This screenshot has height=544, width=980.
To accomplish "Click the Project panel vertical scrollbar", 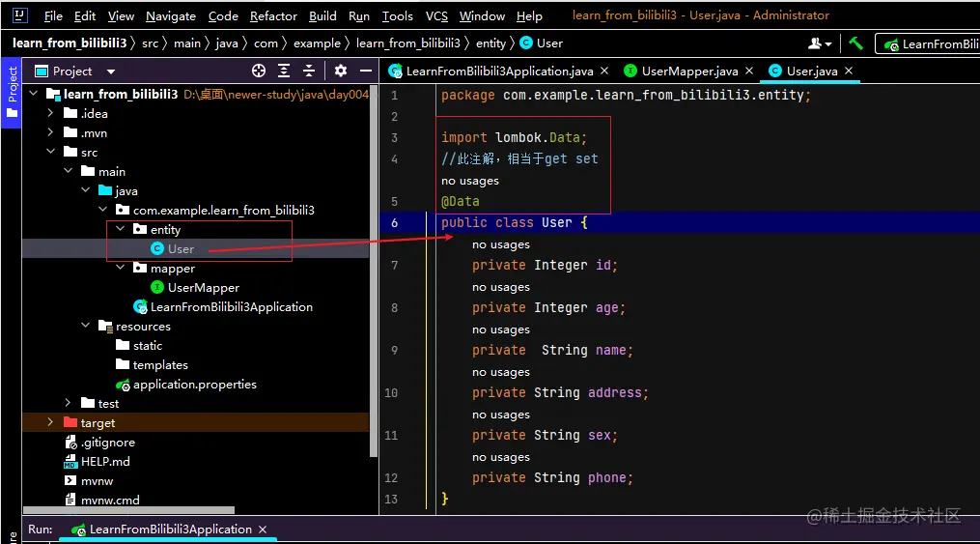I will coord(374,272).
